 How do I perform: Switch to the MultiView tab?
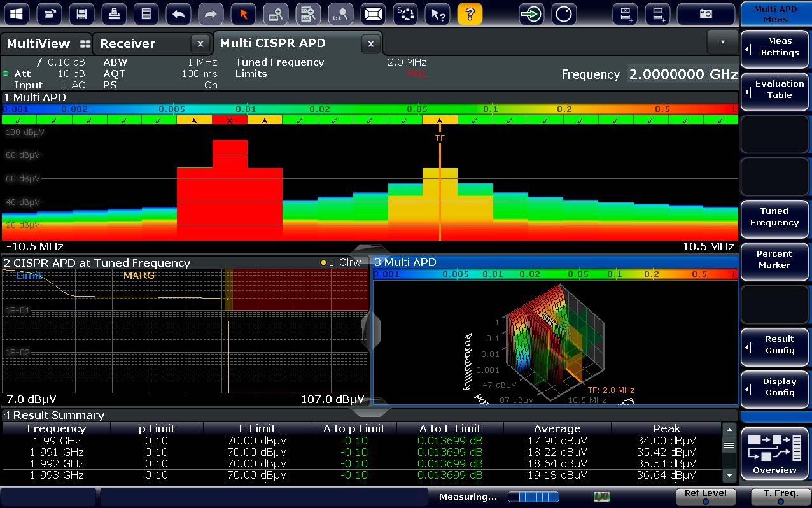pos(38,44)
